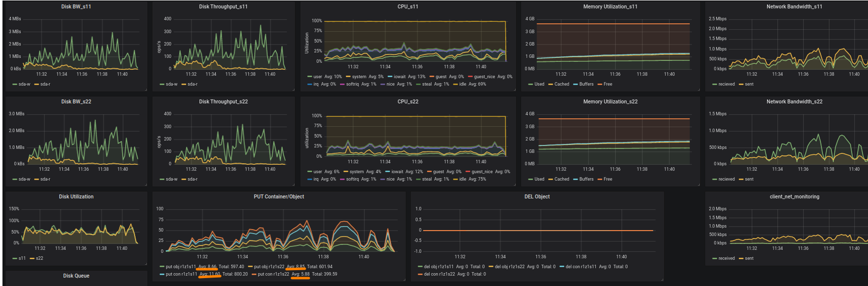Open the Disk BW_s22 panel title menu
The width and height of the screenshot is (868, 286).
coord(76,101)
